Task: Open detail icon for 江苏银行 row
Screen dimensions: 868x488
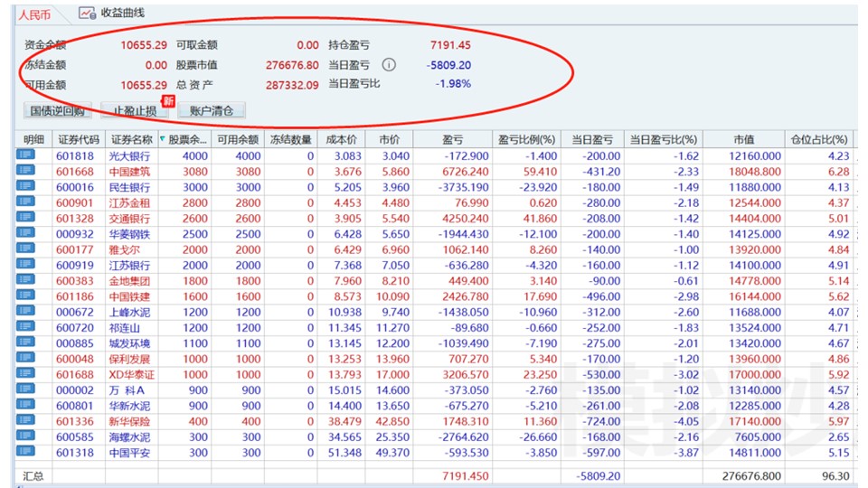Action: pyautogui.click(x=25, y=264)
